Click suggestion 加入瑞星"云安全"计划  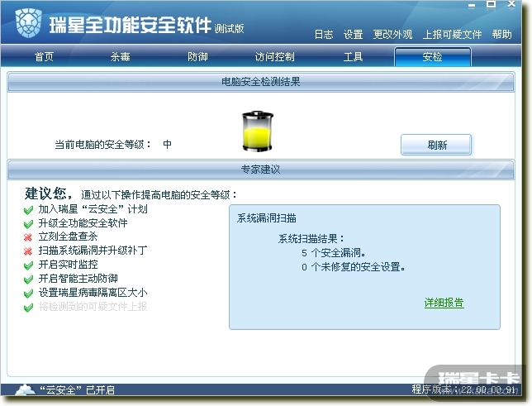pyautogui.click(x=93, y=209)
